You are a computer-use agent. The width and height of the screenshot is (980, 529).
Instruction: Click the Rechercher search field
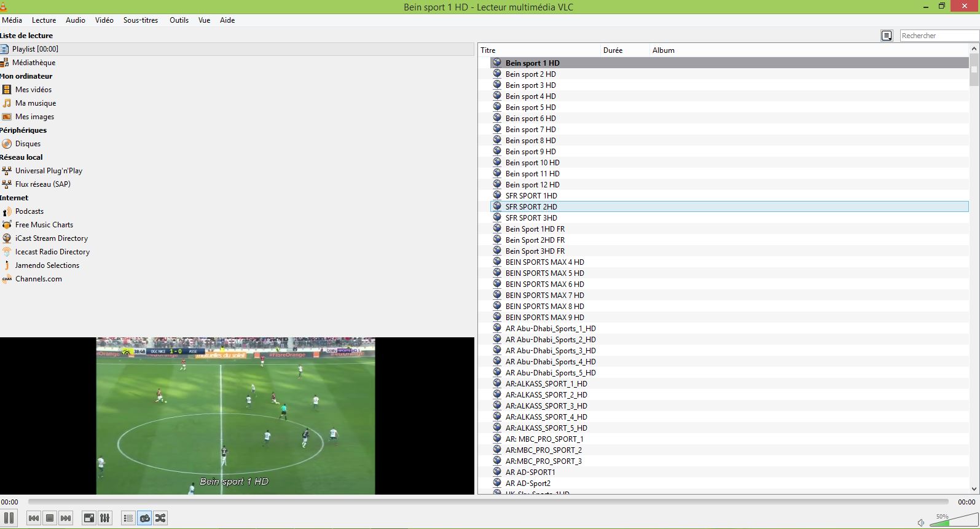click(x=939, y=36)
